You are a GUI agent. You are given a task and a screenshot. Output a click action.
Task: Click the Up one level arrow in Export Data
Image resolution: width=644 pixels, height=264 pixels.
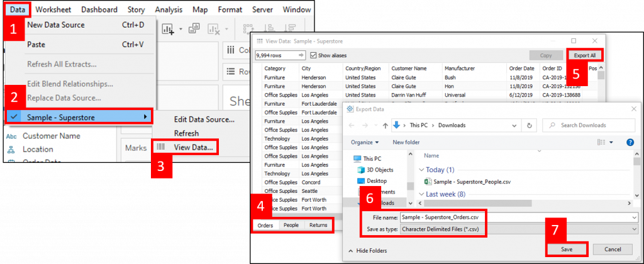click(385, 126)
